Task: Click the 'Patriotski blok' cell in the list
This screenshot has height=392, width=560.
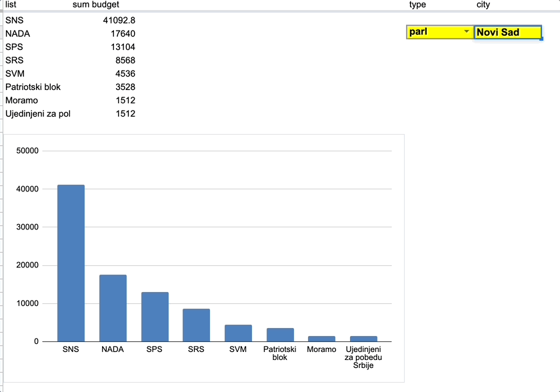Action: point(33,87)
